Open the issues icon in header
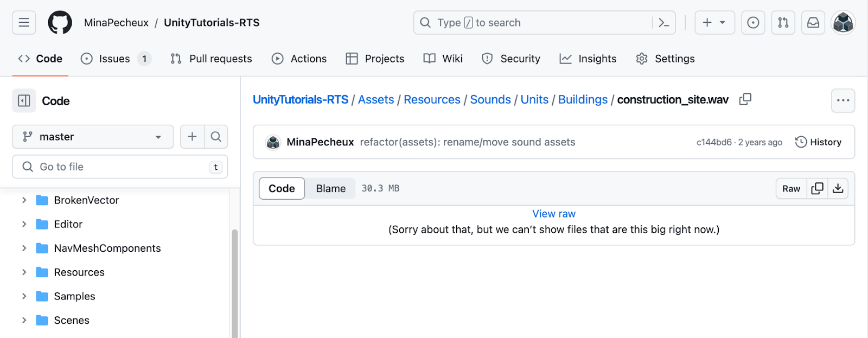868x338 pixels. pyautogui.click(x=753, y=23)
